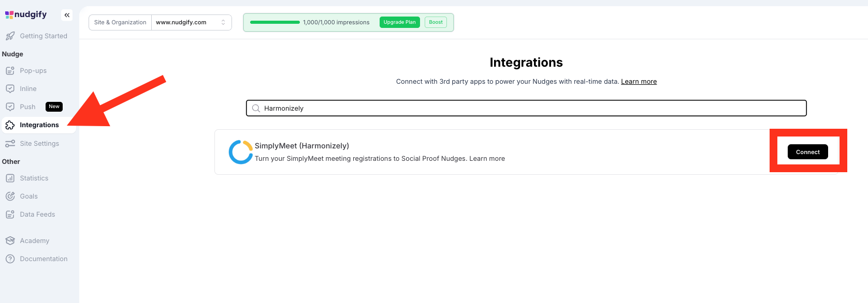This screenshot has width=868, height=303.
Task: Collapse the sidebar with double-chevron icon
Action: pyautogui.click(x=67, y=15)
